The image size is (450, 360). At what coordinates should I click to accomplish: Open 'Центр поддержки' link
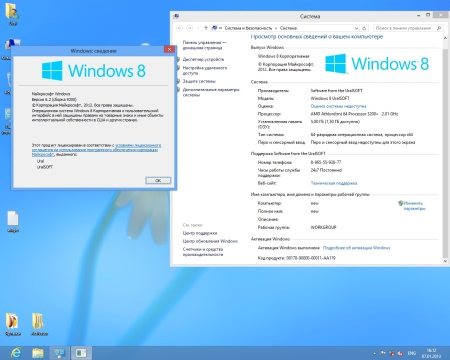[200, 233]
